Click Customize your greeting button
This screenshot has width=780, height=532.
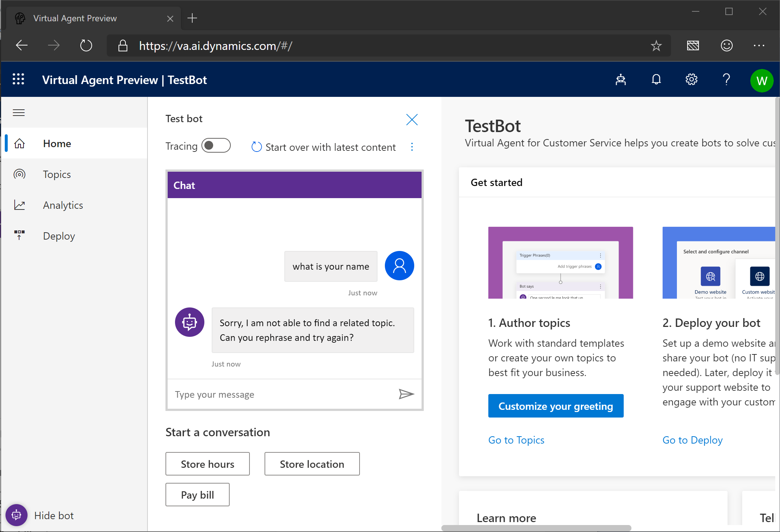[x=555, y=406]
